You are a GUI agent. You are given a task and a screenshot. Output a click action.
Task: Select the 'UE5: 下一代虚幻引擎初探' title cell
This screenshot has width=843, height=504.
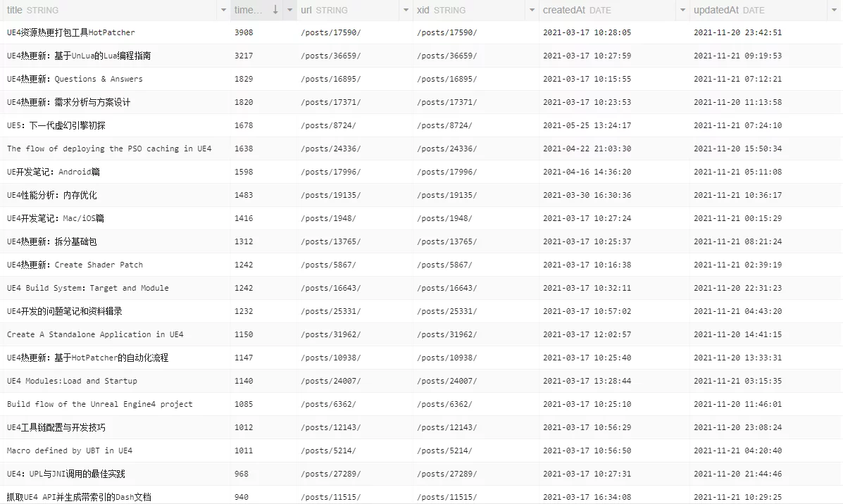(x=56, y=125)
